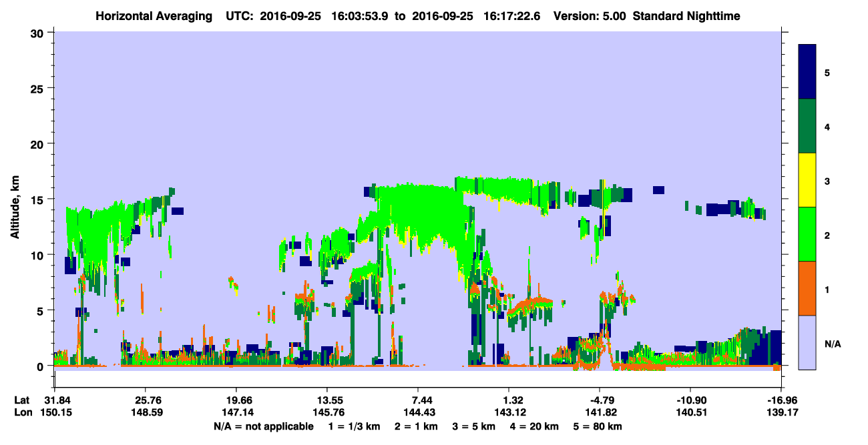The height and width of the screenshot is (445, 868).
Task: Click legend text '2 = 1 km'
Action: 417,426
